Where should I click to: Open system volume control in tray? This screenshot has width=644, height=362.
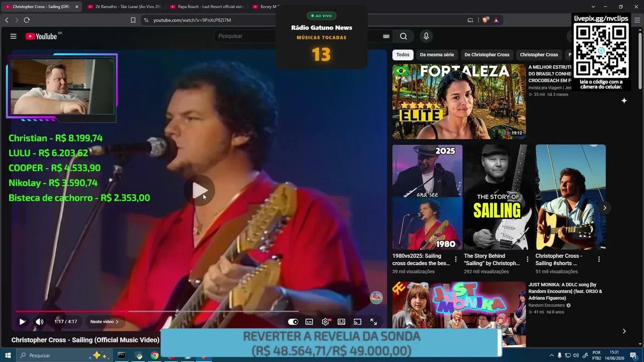tap(576, 355)
